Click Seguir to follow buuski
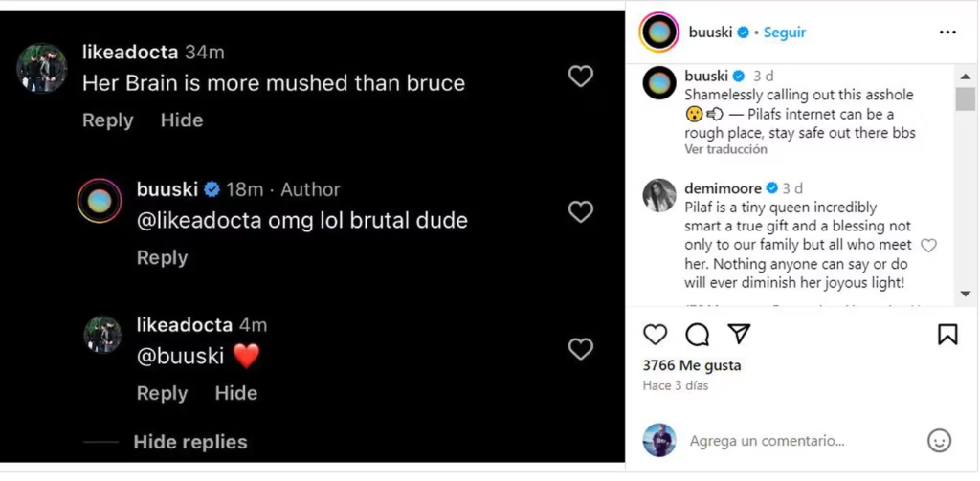Screen dimensions: 980x481 tap(785, 33)
